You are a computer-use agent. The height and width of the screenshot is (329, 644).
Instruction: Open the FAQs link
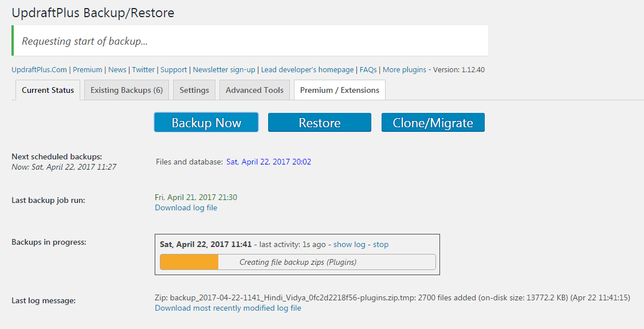[368, 70]
